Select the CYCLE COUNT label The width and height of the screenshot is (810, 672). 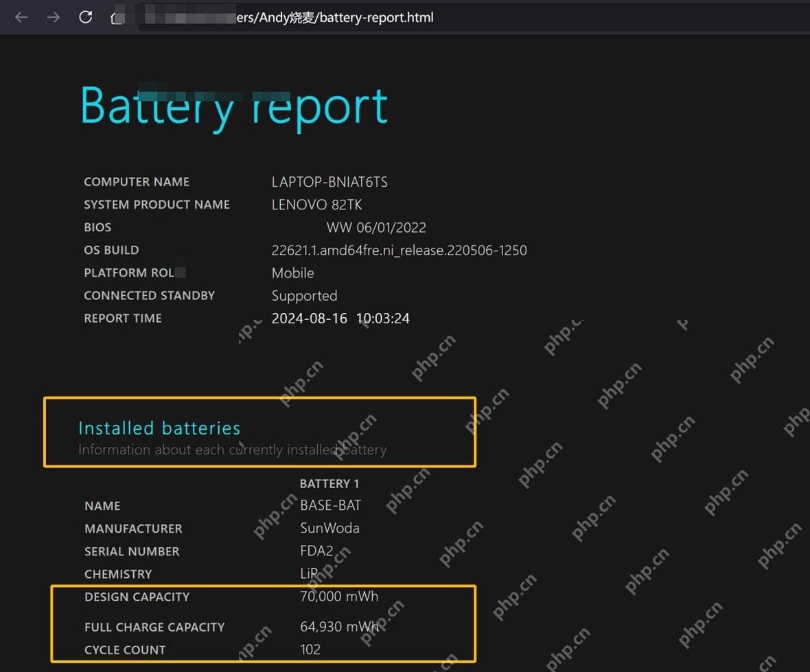[x=125, y=650]
